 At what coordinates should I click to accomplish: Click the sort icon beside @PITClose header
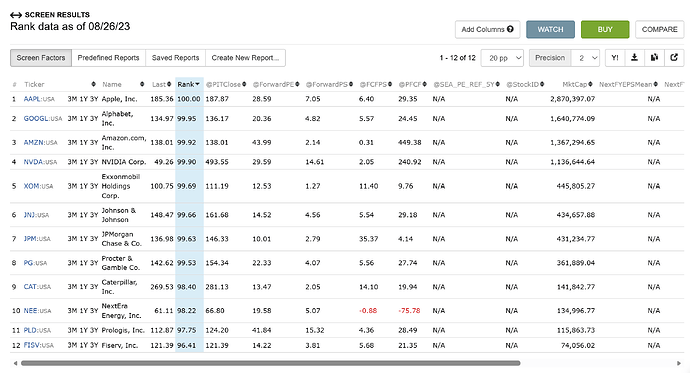(x=244, y=84)
